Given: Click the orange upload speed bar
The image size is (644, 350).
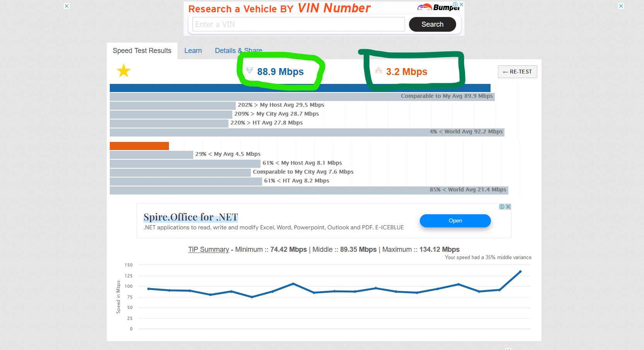Looking at the screenshot, I should point(139,146).
